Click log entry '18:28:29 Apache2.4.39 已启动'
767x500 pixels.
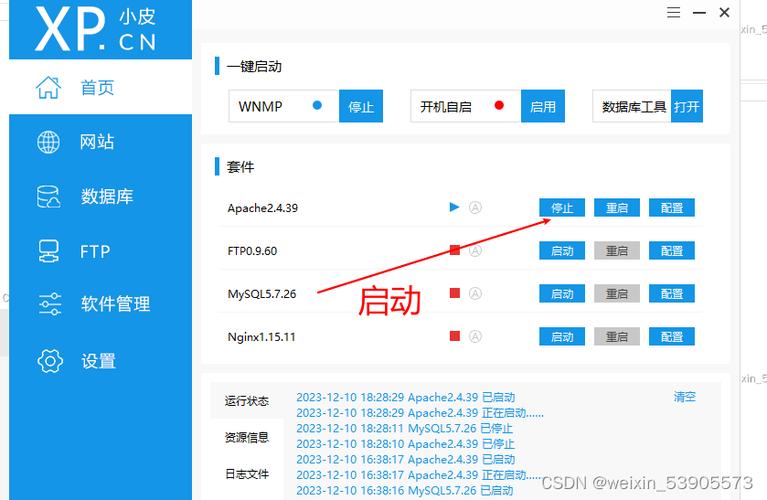click(x=406, y=397)
